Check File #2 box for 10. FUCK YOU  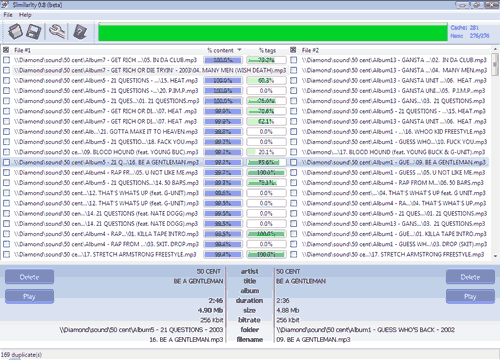pyautogui.click(x=293, y=142)
